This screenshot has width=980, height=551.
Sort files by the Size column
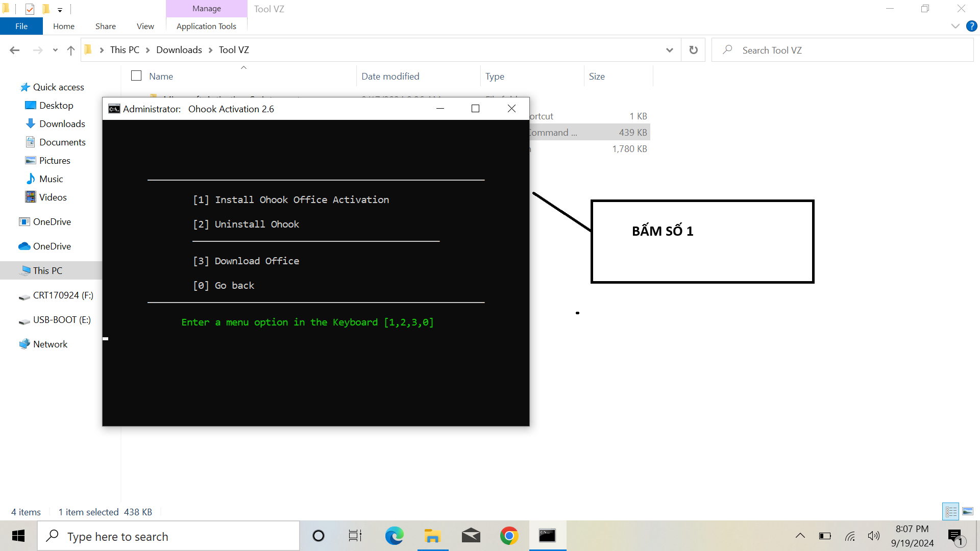point(597,77)
